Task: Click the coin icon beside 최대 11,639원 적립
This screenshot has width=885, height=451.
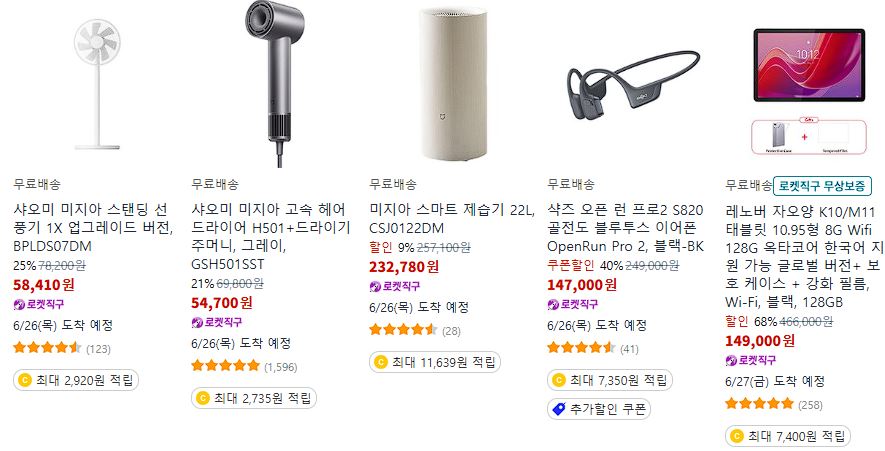Action: click(380, 362)
